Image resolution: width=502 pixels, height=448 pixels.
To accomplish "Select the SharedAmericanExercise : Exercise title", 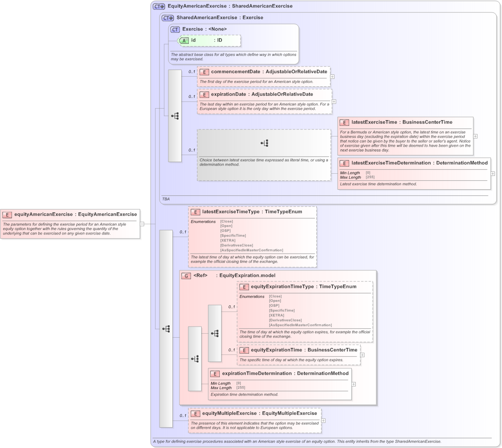I will coord(220,18).
